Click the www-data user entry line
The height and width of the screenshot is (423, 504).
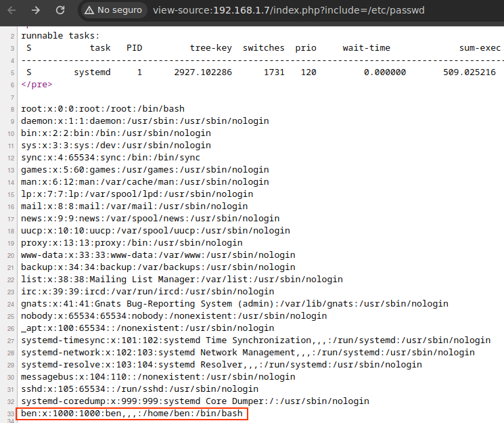[158, 255]
